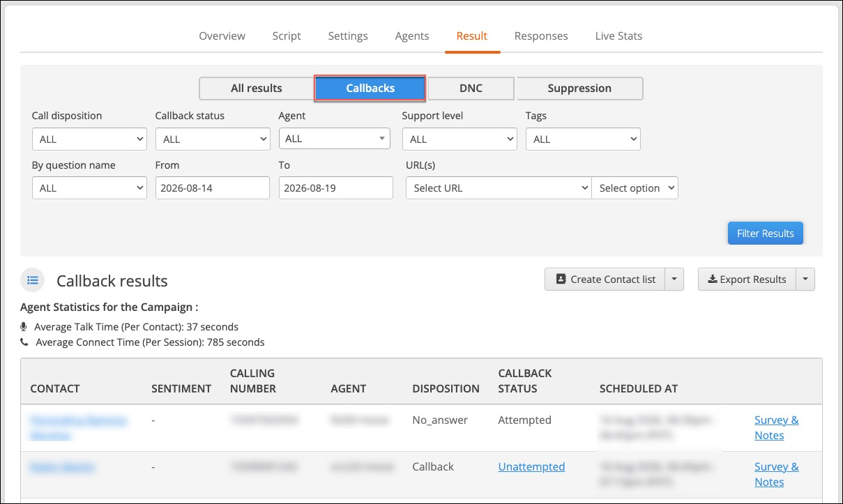Image resolution: width=843 pixels, height=504 pixels.
Task: Click the microphone icon for Average Talk Time
Action: tap(24, 326)
